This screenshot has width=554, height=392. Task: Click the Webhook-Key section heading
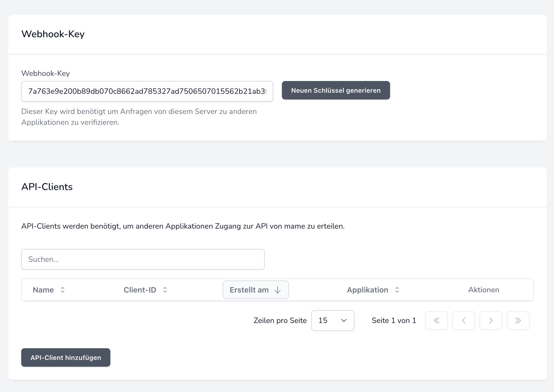pyautogui.click(x=53, y=34)
